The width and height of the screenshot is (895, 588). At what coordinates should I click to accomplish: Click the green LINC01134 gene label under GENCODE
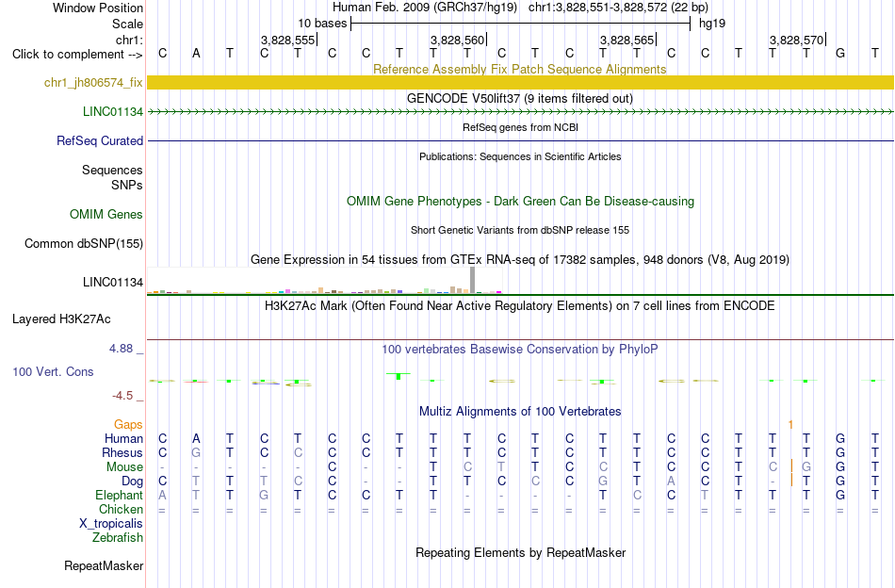(x=113, y=111)
